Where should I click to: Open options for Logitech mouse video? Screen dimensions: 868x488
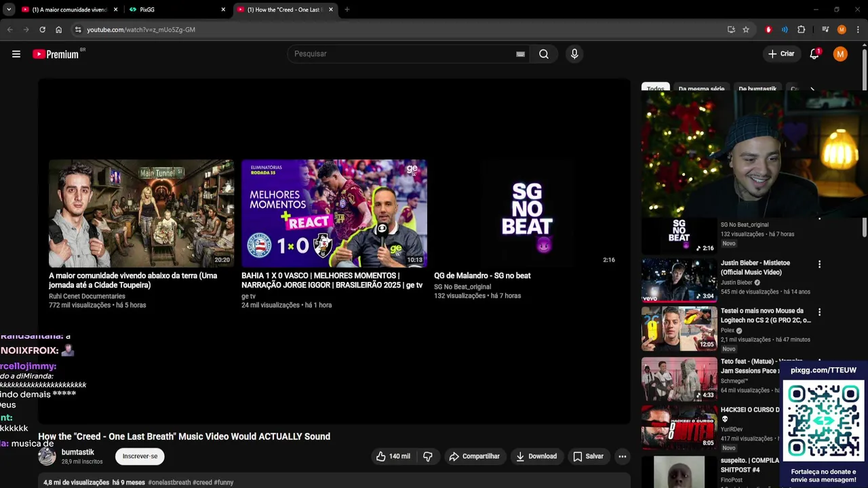[x=819, y=312]
